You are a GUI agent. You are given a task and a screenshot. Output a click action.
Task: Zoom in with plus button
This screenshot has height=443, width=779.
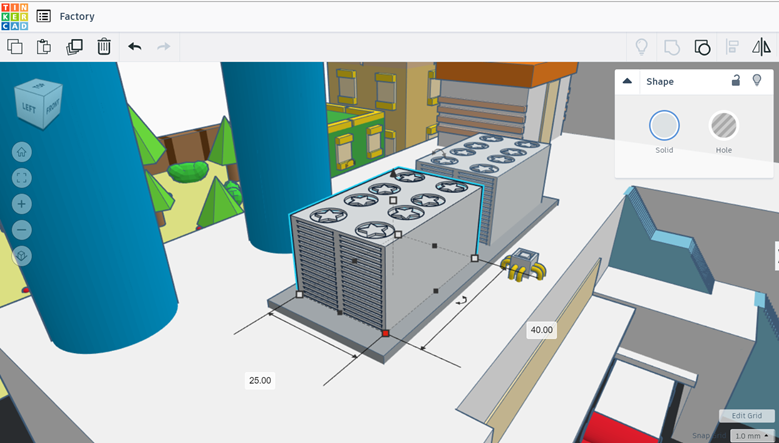(x=21, y=204)
